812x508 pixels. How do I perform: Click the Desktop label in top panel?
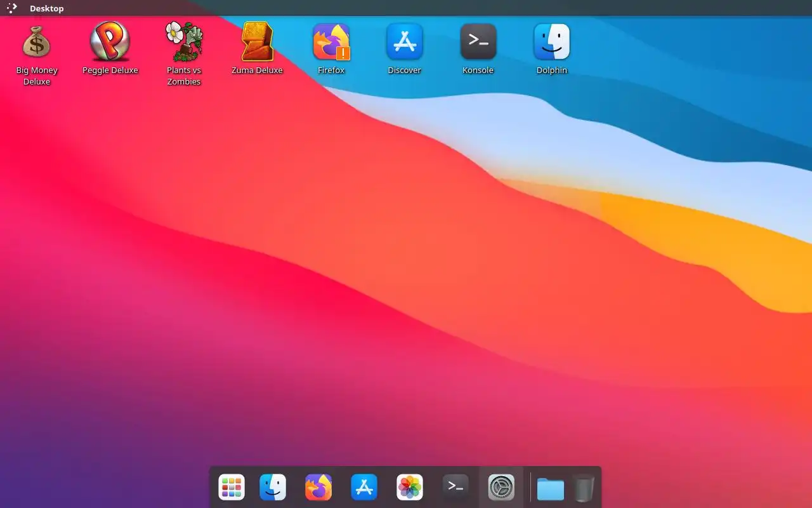[47, 9]
